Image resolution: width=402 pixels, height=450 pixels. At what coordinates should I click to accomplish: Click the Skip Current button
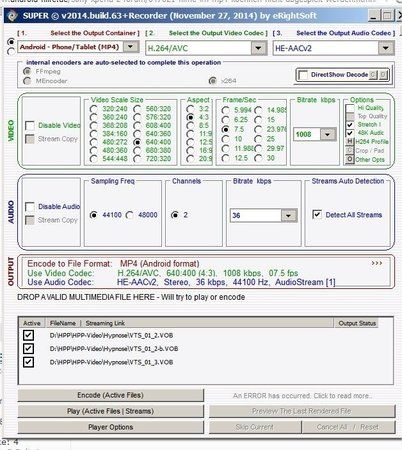click(255, 427)
